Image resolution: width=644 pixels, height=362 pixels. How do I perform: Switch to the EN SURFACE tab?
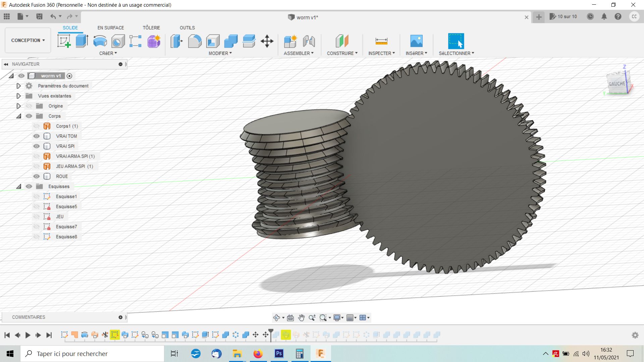pyautogui.click(x=111, y=28)
